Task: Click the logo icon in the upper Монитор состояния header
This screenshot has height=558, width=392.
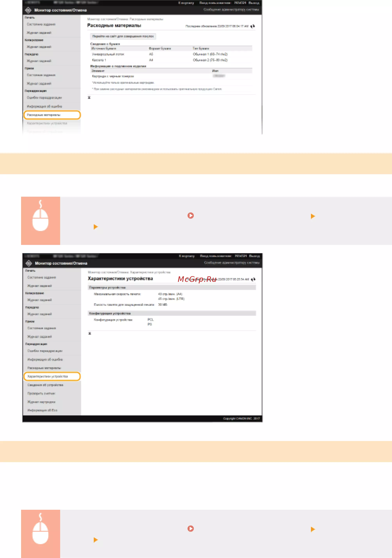Action: click(x=28, y=10)
